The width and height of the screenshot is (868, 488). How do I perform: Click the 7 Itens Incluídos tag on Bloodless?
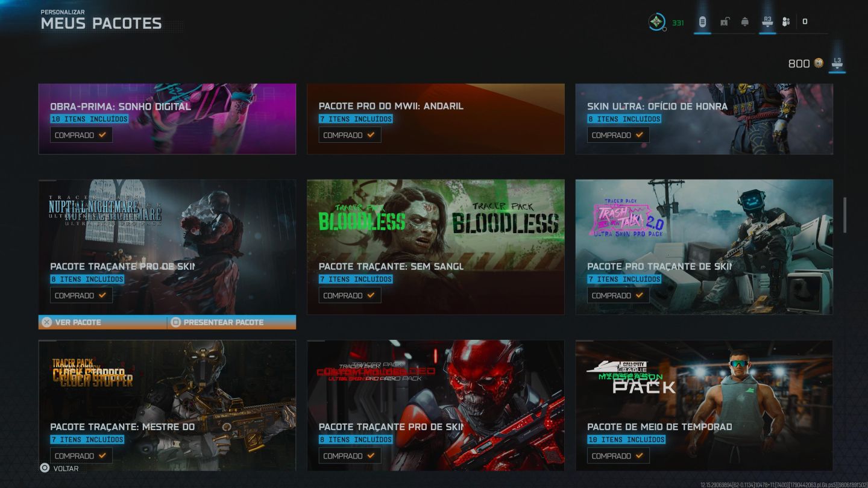[x=356, y=279]
